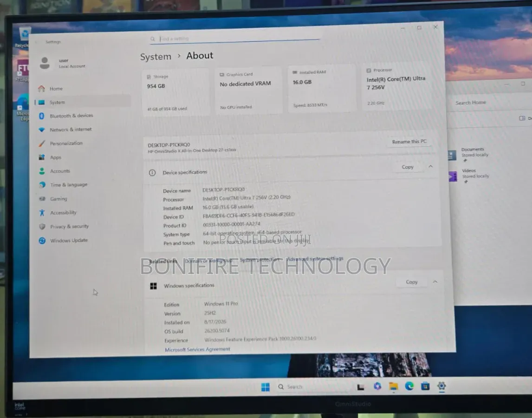Click the Accounts person icon
Image resolution: width=532 pixels, height=418 pixels.
tap(42, 171)
